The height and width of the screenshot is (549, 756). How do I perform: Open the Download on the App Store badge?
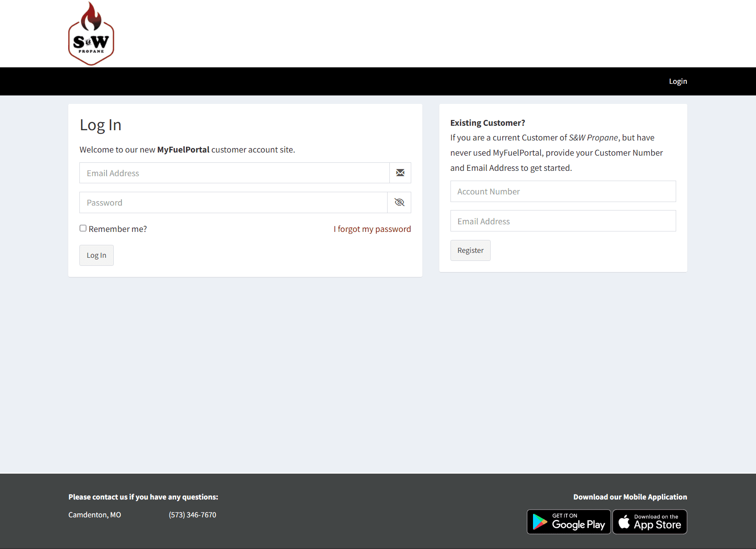pos(650,522)
